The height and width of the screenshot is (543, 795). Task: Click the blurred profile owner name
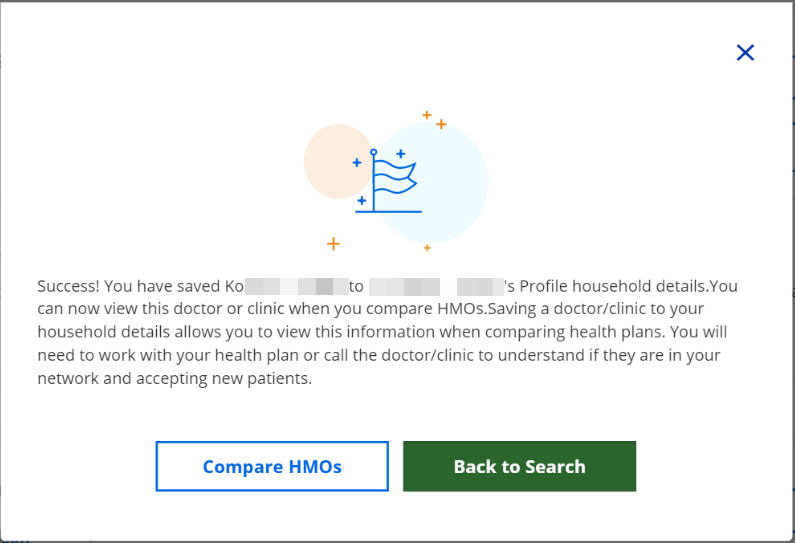click(x=436, y=286)
